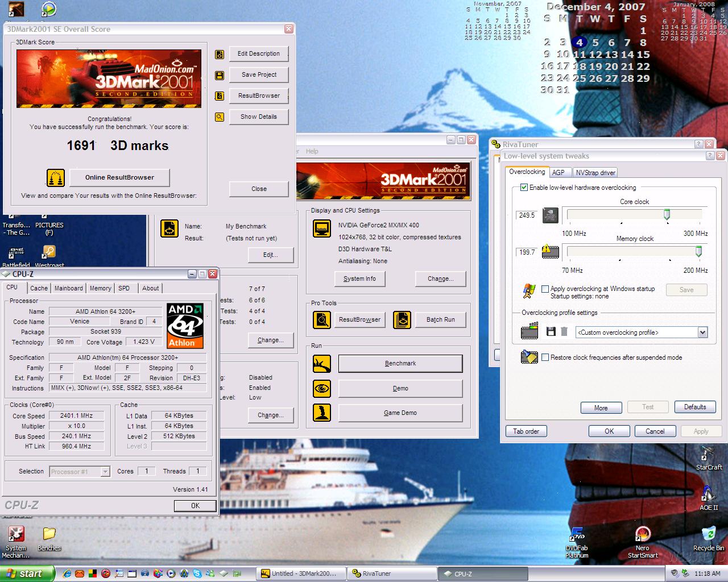Open the Processor selection dropdown in CPU-Z

coord(105,471)
